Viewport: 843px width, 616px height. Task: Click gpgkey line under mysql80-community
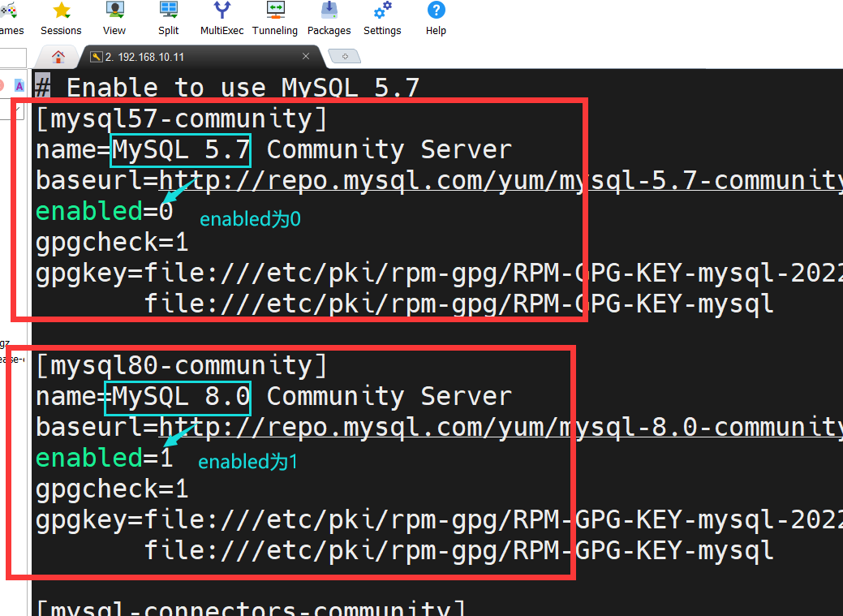tap(439, 519)
